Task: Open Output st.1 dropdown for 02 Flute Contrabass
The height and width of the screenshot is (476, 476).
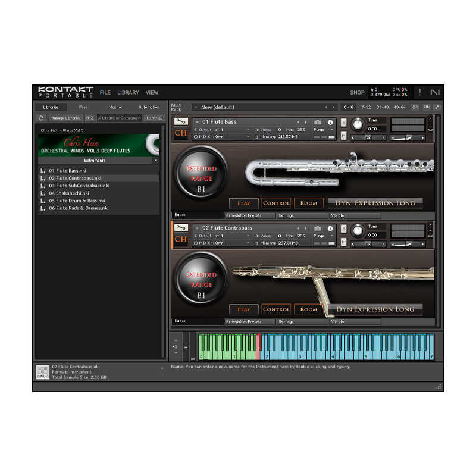Action: [248, 236]
